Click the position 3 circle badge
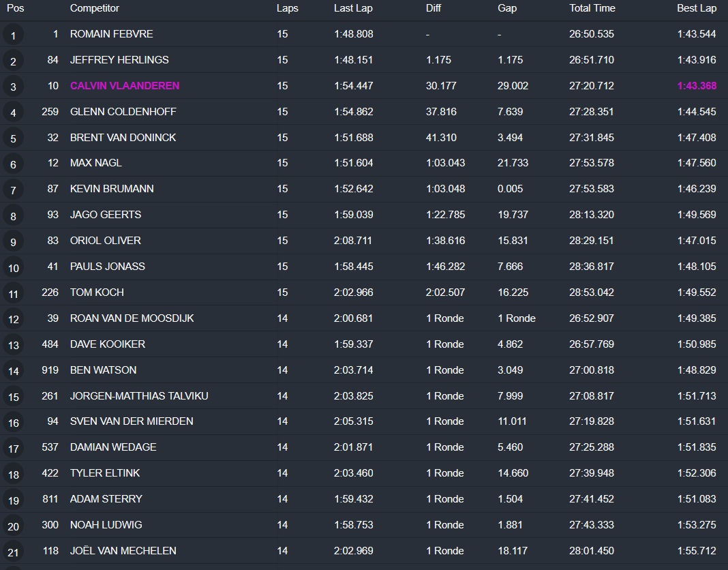This screenshot has height=570, width=728. 13,87
